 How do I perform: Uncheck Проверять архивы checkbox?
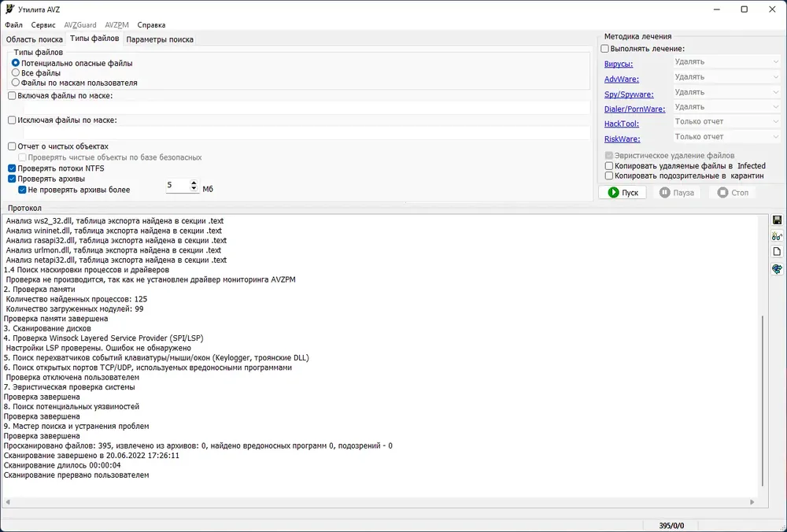(x=12, y=179)
